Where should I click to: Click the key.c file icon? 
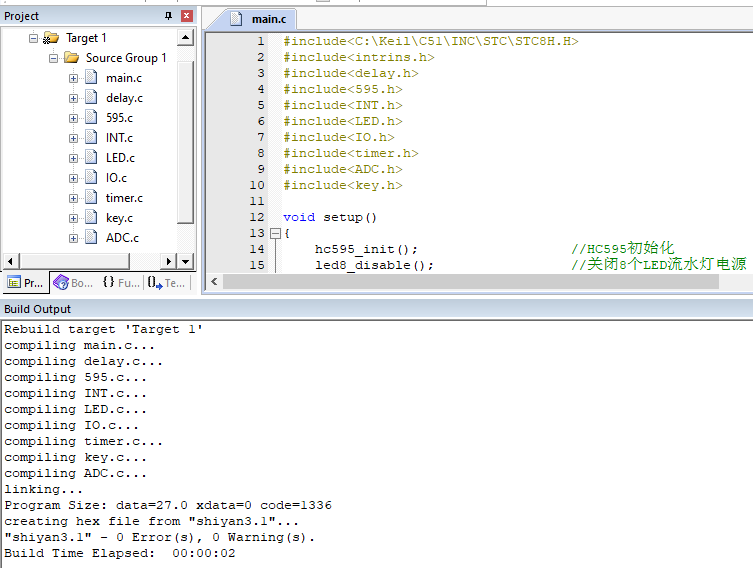[91, 218]
